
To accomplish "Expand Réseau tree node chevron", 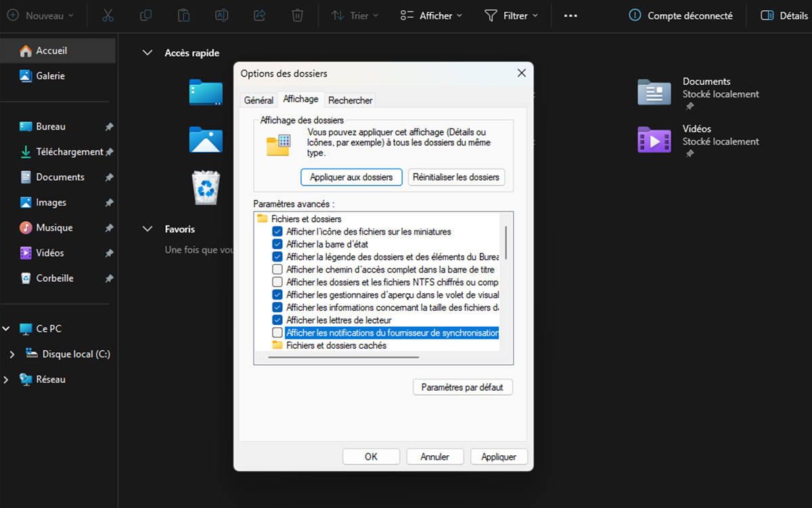I will tap(6, 379).
